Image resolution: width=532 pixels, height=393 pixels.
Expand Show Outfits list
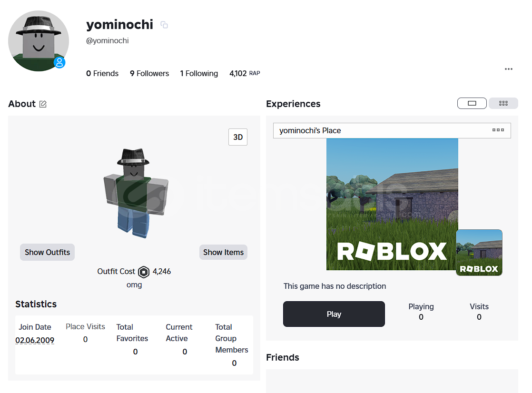tap(47, 252)
